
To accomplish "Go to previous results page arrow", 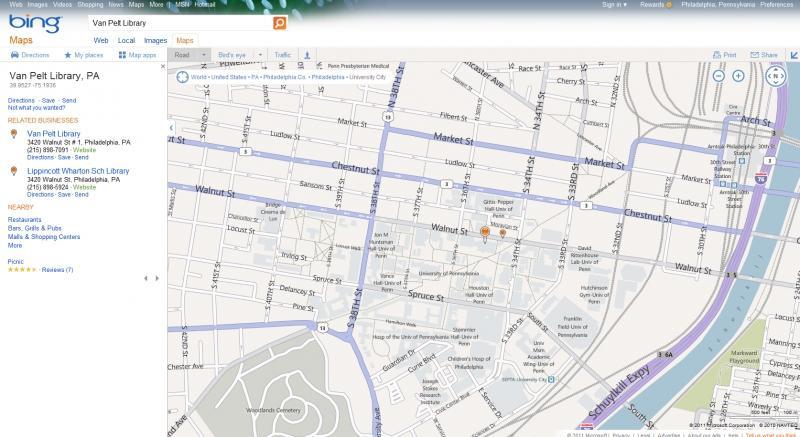I will coord(146,278).
